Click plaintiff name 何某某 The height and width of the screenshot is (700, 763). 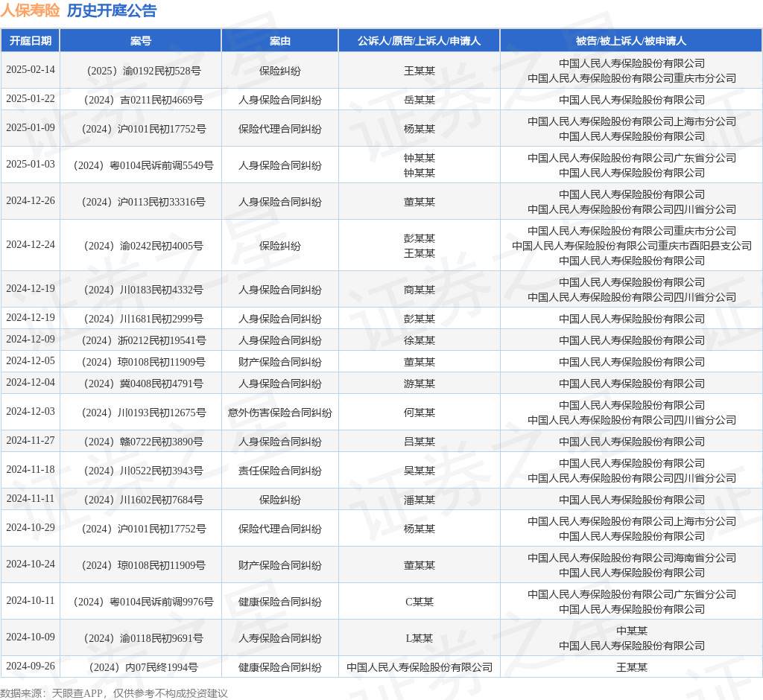[419, 413]
